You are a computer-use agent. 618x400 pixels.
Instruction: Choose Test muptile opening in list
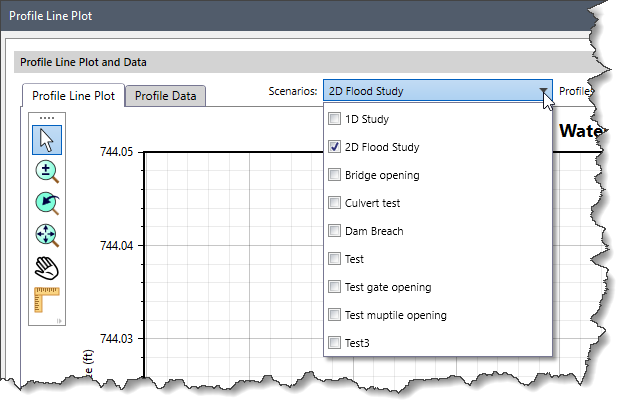[395, 315]
